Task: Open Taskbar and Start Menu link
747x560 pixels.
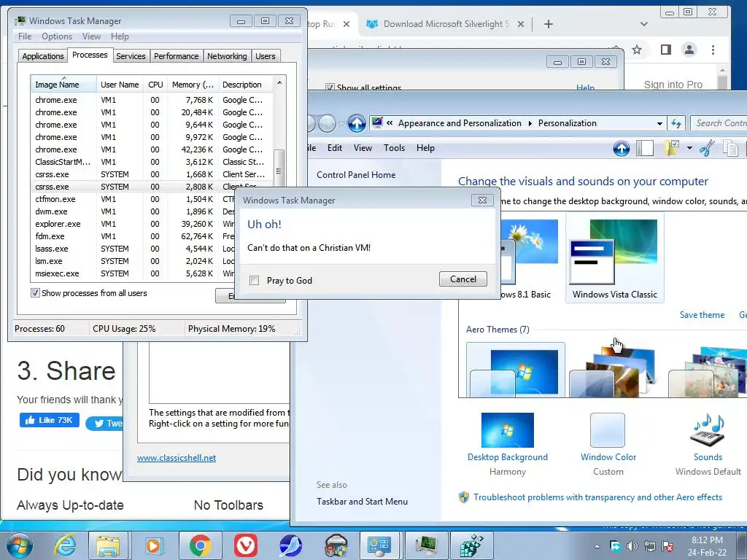Action: click(x=362, y=502)
